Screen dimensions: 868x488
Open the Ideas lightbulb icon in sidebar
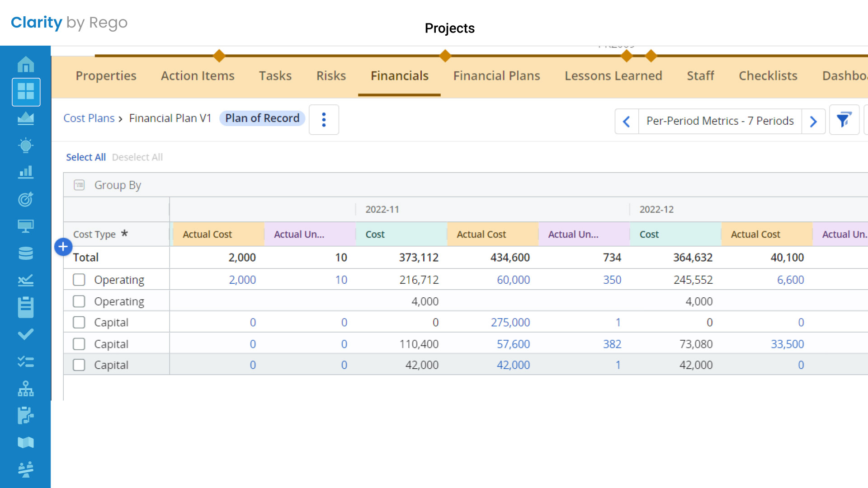pos(26,145)
